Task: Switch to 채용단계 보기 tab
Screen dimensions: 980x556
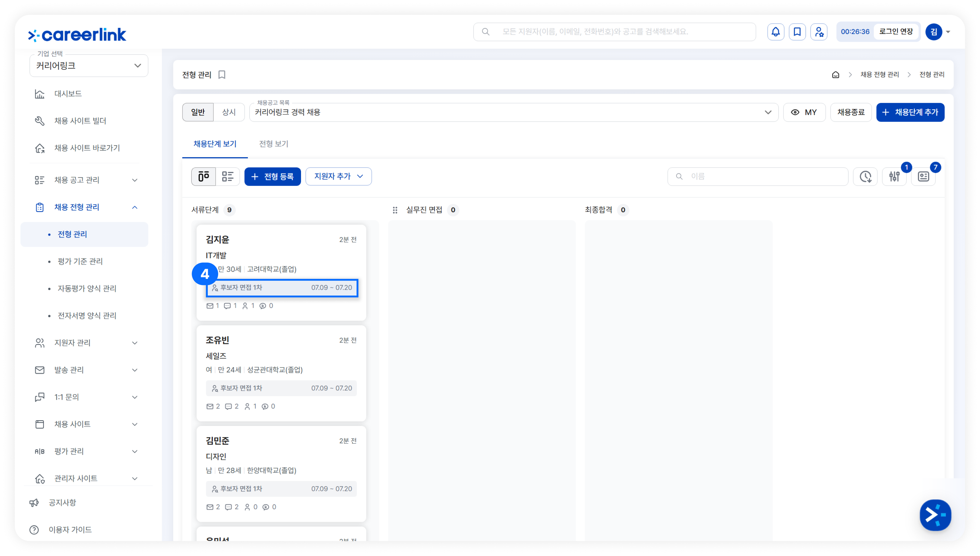Action: tap(215, 144)
